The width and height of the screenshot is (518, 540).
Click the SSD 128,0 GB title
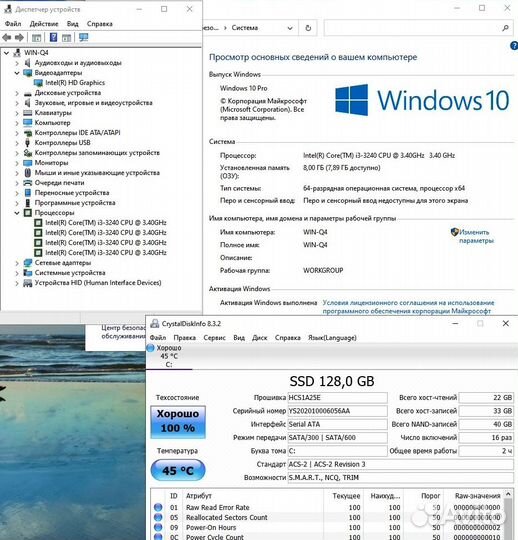coord(332,381)
